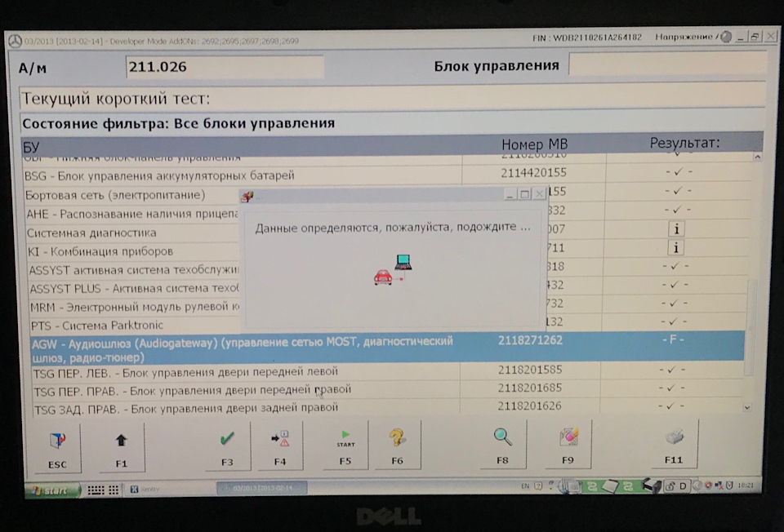The height and width of the screenshot is (532, 784).
Task: Open info icon for Системная диагностика row
Action: click(676, 229)
